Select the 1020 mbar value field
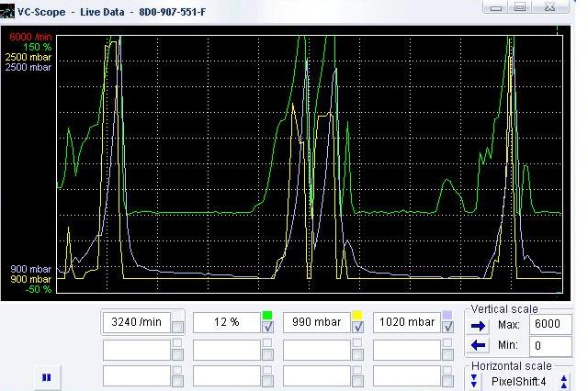The height and width of the screenshot is (391, 588). [x=408, y=322]
